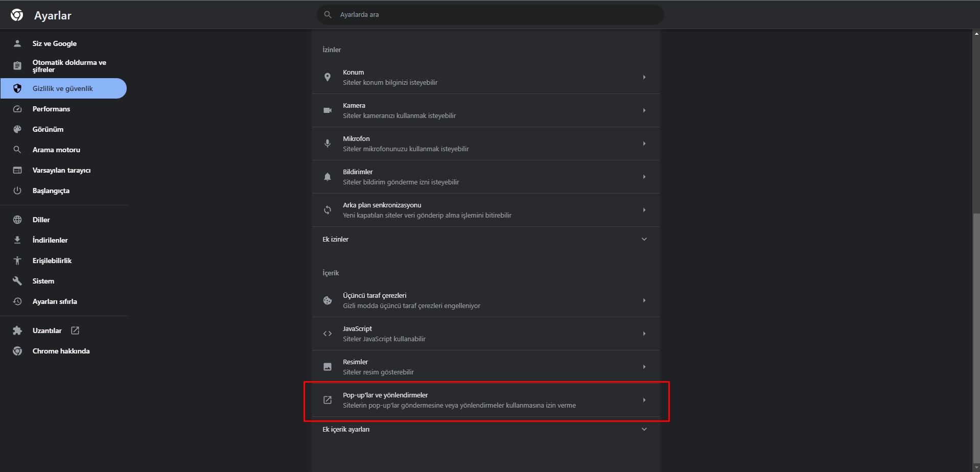Screen dimensions: 980x472
Task: Open Ayarları sıfırla in the sidebar
Action: pyautogui.click(x=55, y=301)
